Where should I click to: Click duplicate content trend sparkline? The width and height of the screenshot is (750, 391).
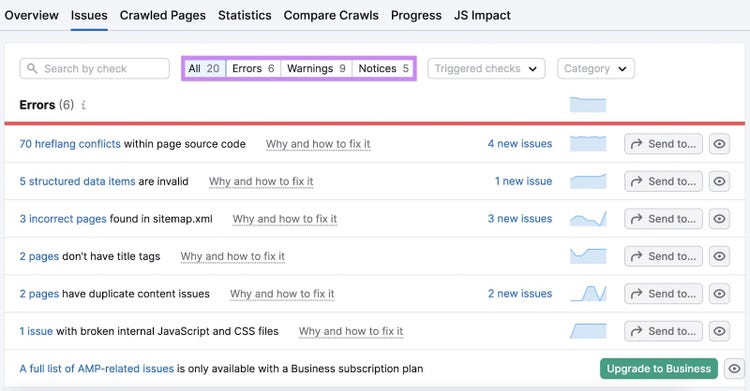[588, 294]
